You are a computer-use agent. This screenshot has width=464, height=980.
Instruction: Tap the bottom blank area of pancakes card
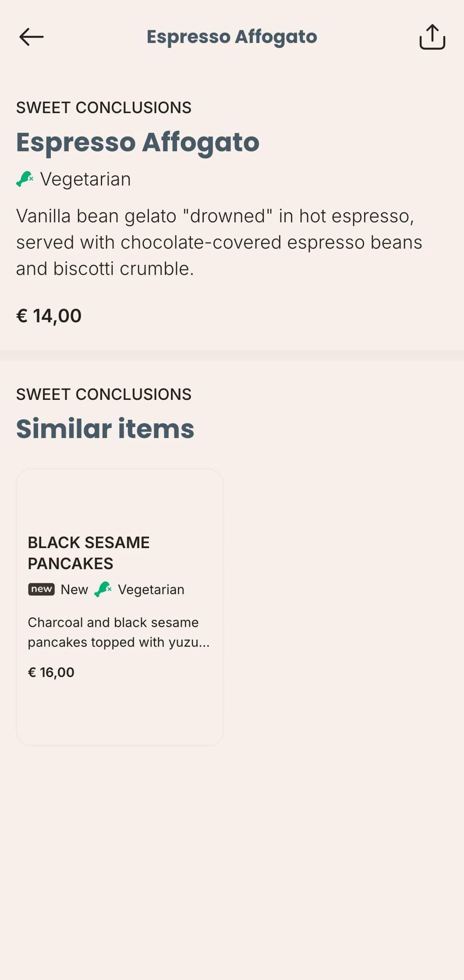click(120, 713)
